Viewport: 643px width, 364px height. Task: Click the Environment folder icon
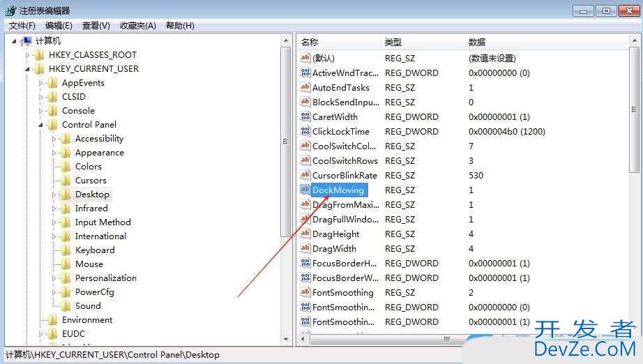pos(52,320)
